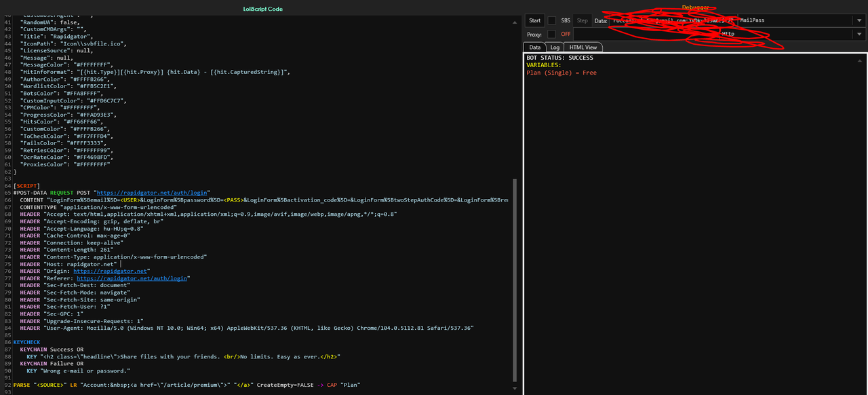Toggle the Proxy checkbox
The width and height of the screenshot is (868, 395).
point(552,34)
